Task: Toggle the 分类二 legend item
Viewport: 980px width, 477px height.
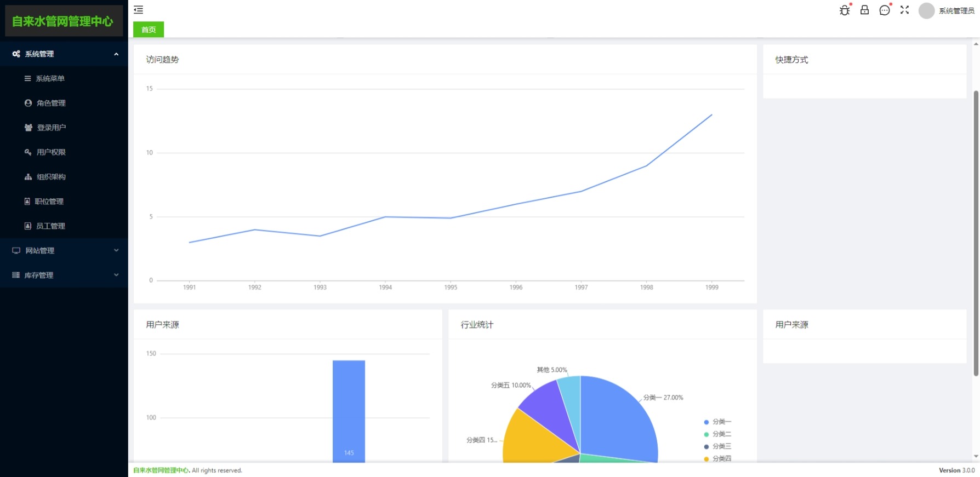Action: click(717, 434)
